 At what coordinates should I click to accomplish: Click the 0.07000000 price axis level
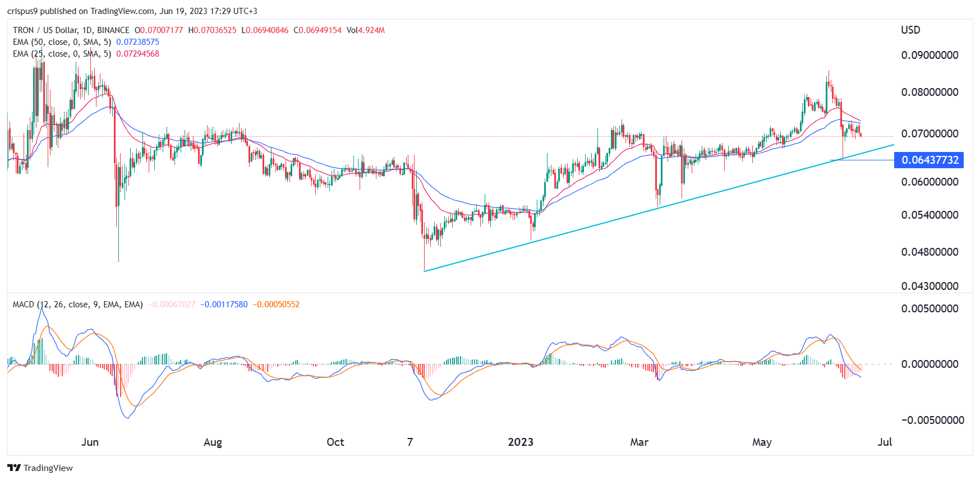click(930, 133)
